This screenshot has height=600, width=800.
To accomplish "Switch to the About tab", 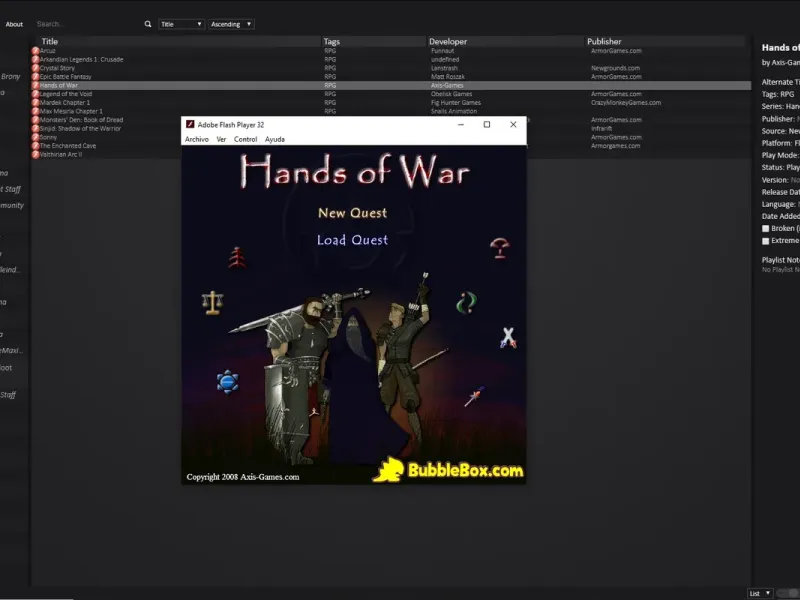I will pos(14,24).
